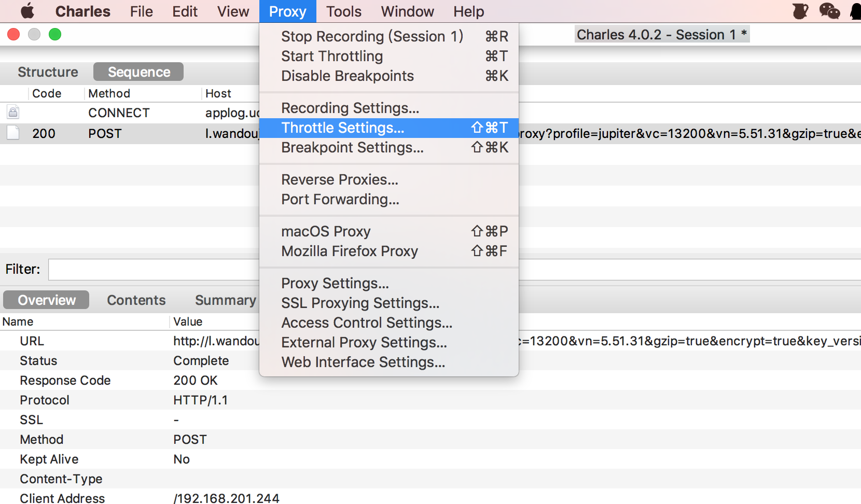Open Access Control Settings...
The image size is (861, 504).
pos(389,323)
